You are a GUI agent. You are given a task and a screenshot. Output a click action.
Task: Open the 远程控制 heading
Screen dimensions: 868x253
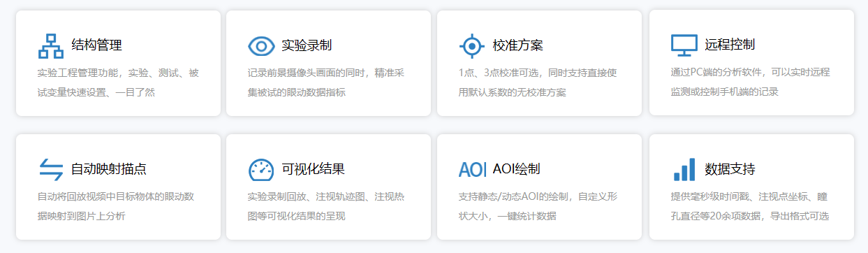[x=730, y=45]
